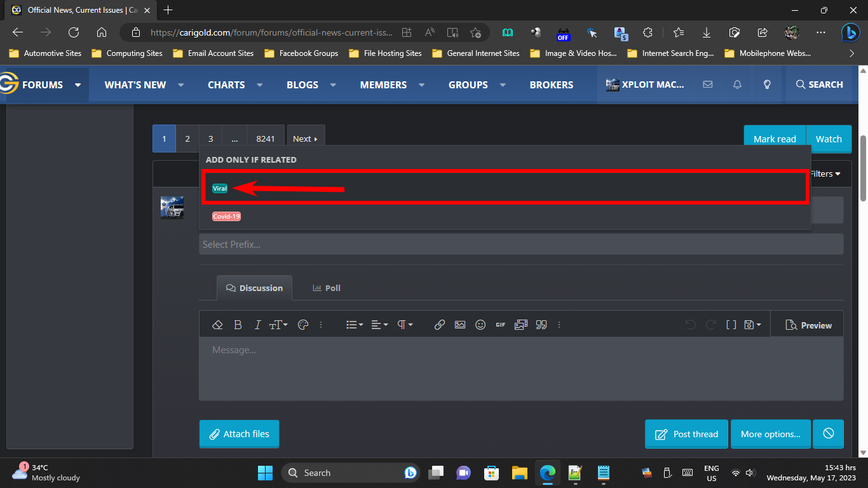This screenshot has width=868, height=488.
Task: Click the browser refresh icon
Action: (x=74, y=32)
